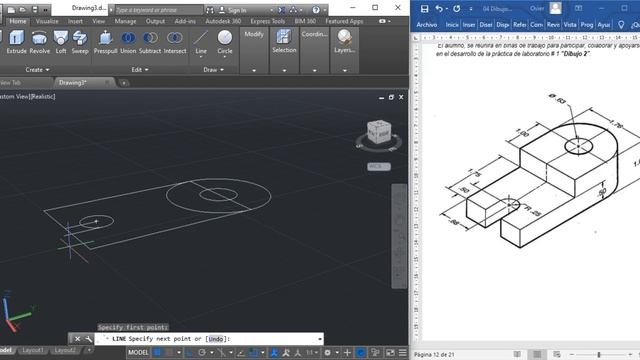This screenshot has height=360, width=640.
Task: Open the Manage ribbon tab
Action: point(125,21)
